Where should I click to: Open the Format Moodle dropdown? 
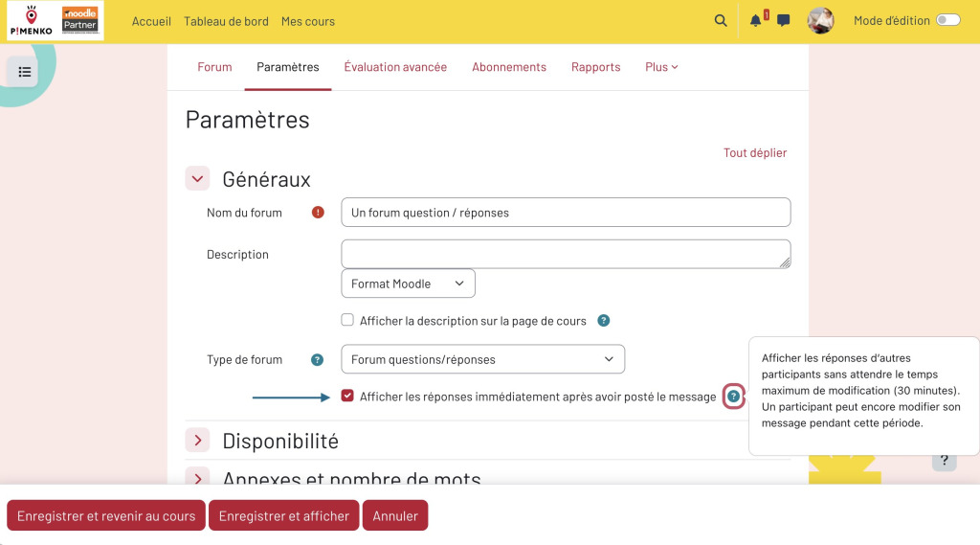(408, 284)
